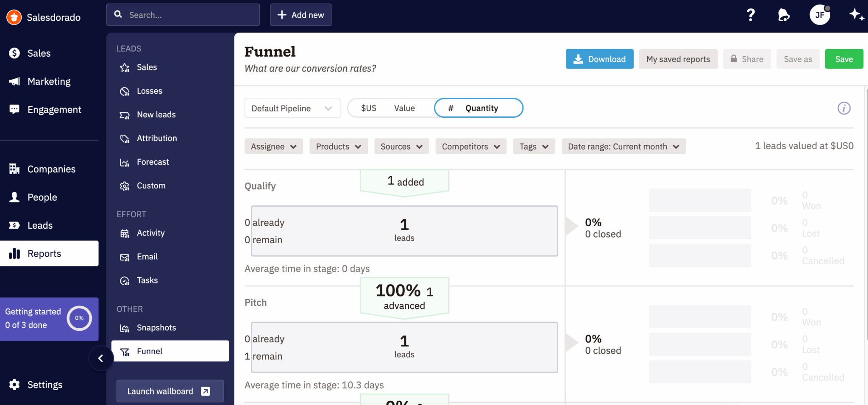Image resolution: width=868 pixels, height=405 pixels.
Task: Go to the Attribution report
Action: 156,138
